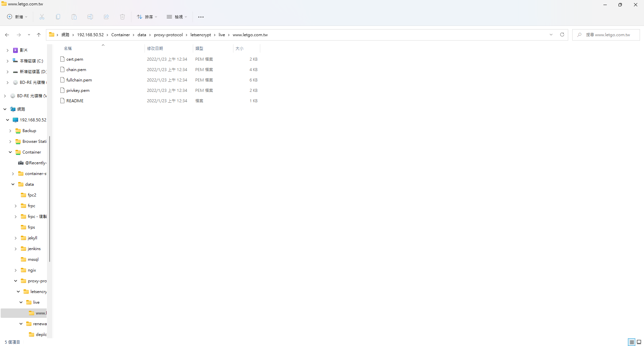This screenshot has height=346, width=644.
Task: Click the Cut scissors icon in toolbar
Action: pyautogui.click(x=42, y=17)
